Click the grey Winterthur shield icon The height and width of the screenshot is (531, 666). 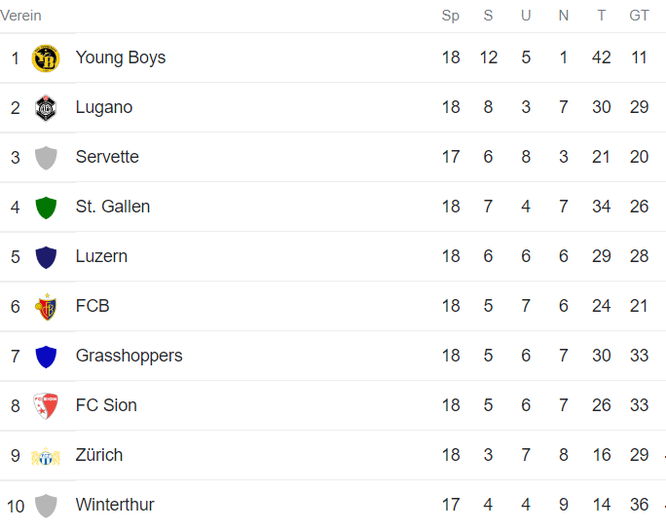click(x=46, y=506)
